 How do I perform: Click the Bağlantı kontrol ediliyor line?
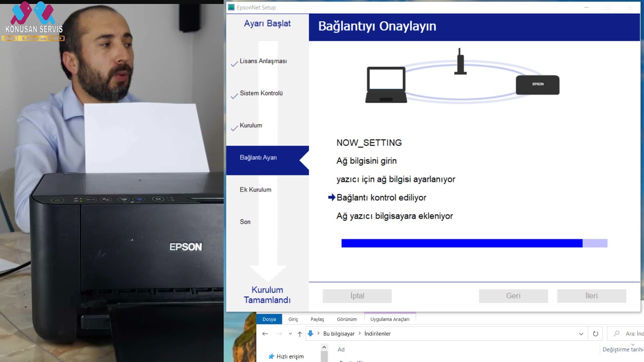point(381,198)
